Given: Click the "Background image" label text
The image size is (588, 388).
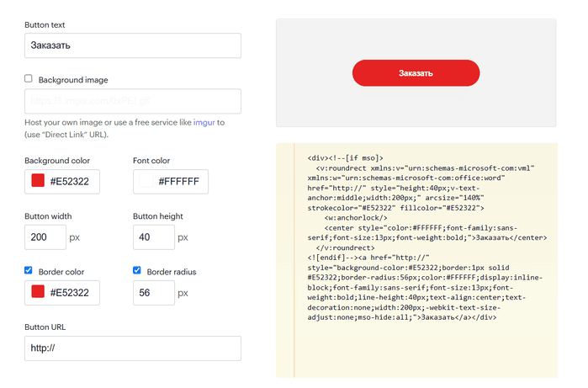Looking at the screenshot, I should 72,80.
